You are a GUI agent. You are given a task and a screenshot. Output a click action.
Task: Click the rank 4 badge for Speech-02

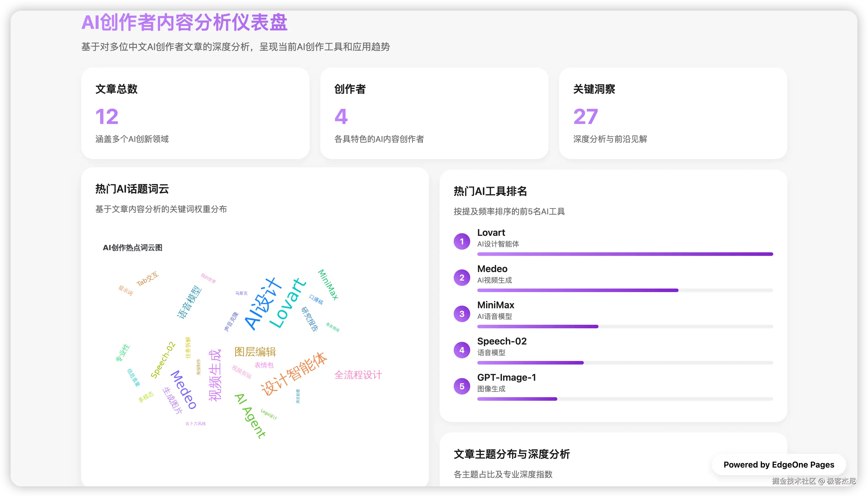[462, 350]
